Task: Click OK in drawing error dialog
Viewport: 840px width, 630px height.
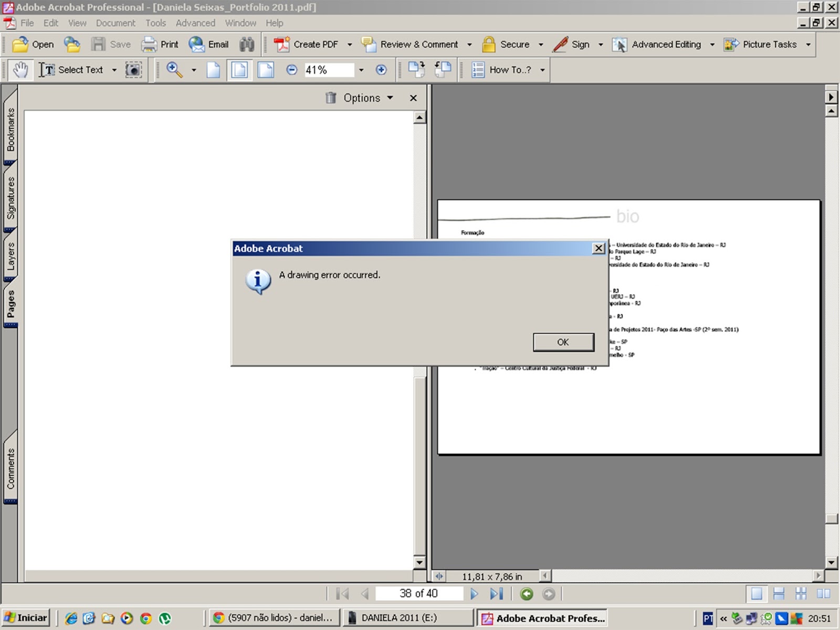Action: [563, 342]
